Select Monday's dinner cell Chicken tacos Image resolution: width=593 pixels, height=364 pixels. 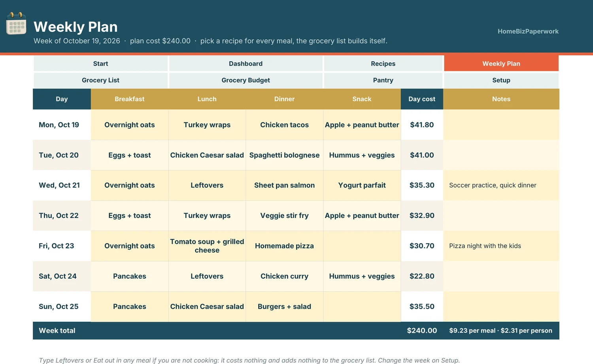(285, 125)
